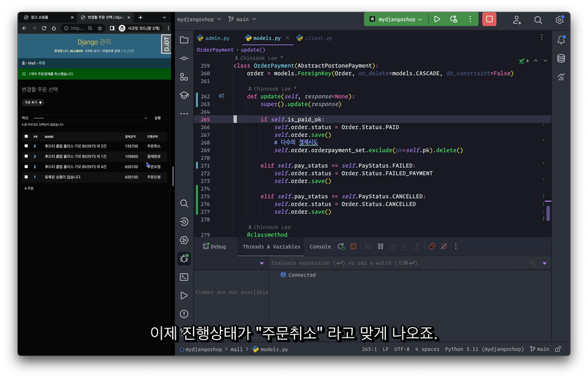This screenshot has width=588, height=379.
Task: Toggle read-only lock in status bar
Action: coord(558,349)
